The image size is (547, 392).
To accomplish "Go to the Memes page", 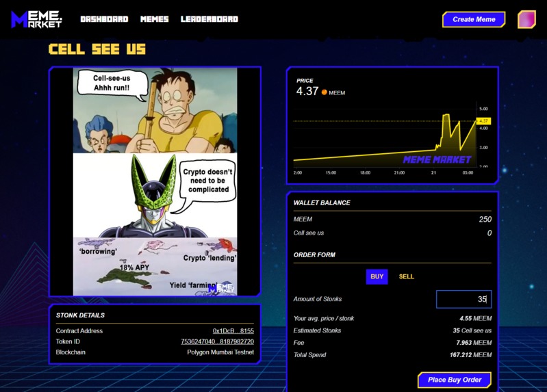I will click(155, 19).
